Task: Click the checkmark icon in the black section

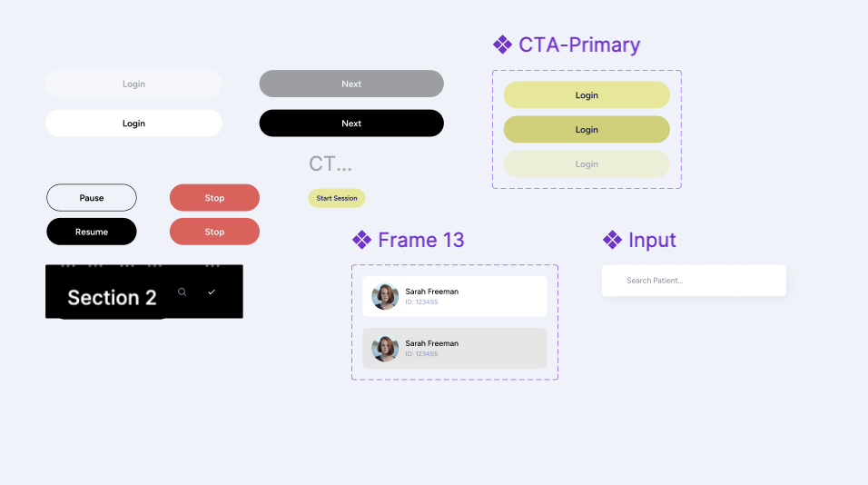Action: point(212,292)
